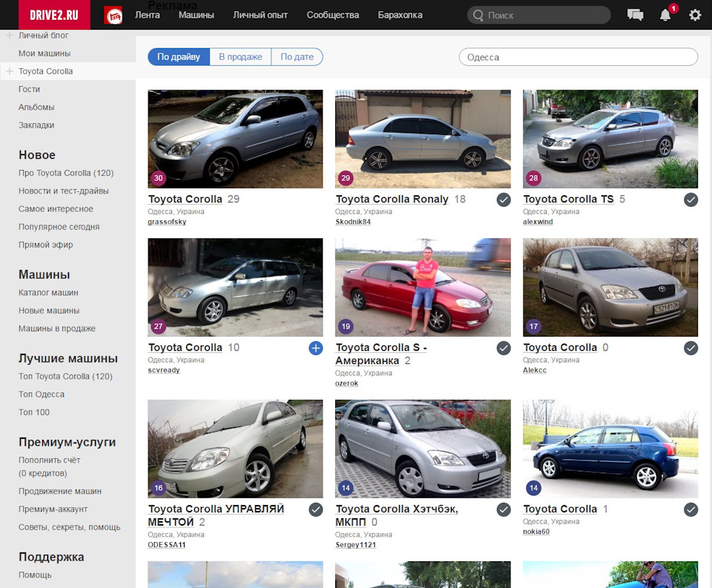Open Гости in sidebar
712x588 pixels.
click(29, 89)
